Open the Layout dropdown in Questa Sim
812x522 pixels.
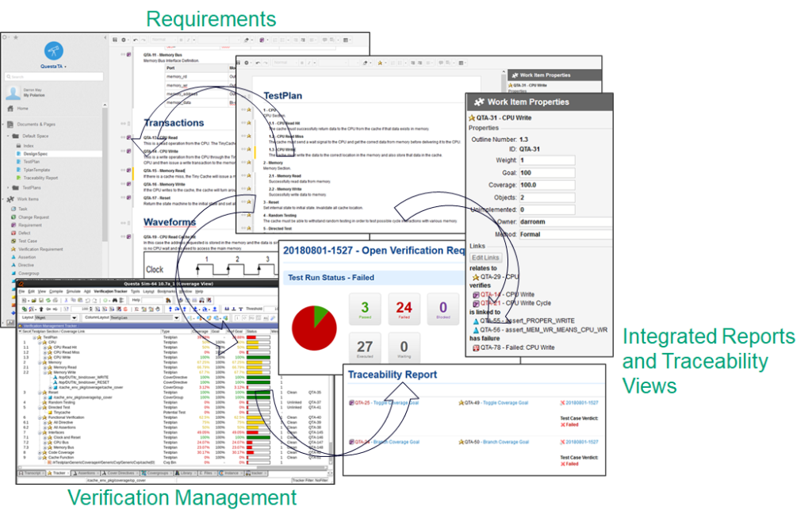pos(56,317)
